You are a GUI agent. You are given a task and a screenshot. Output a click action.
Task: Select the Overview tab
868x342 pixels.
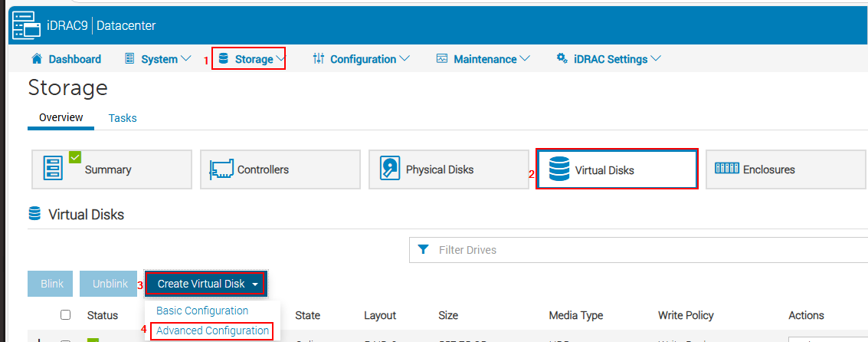[x=61, y=117]
